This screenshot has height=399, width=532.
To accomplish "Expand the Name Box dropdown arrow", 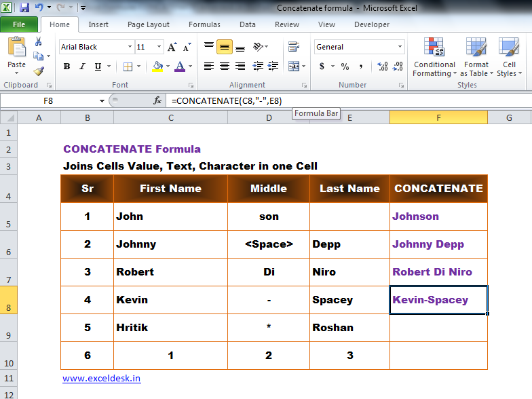I will click(x=102, y=100).
